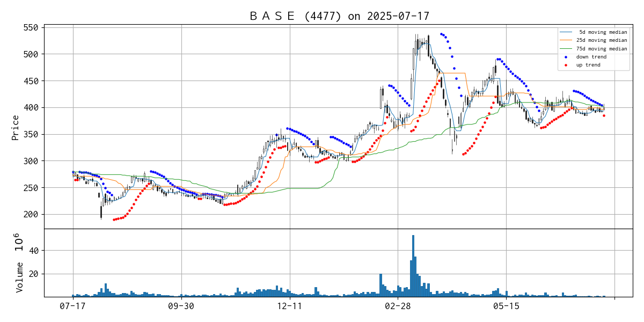Click legend entry 75d moving median

tap(602, 49)
